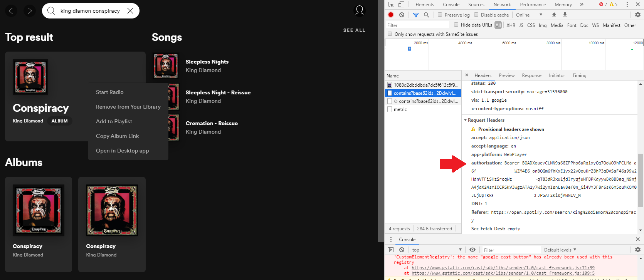Open the Conspiracy top result cover
This screenshot has height=280, width=644.
point(30,77)
